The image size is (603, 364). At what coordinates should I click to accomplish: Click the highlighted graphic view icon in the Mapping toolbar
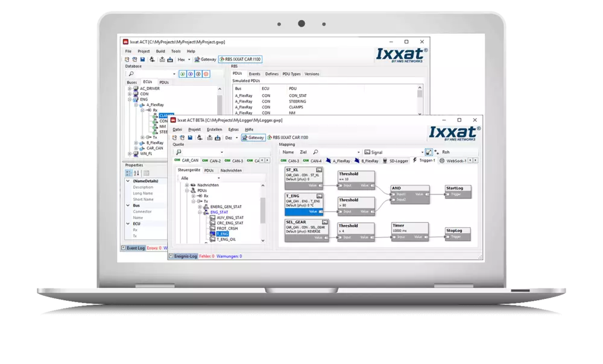429,152
